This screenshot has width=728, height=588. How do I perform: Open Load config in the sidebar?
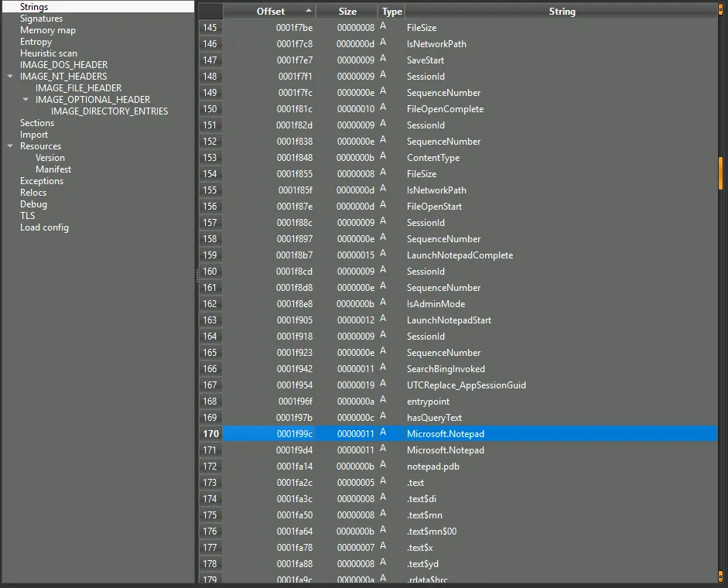(x=44, y=227)
